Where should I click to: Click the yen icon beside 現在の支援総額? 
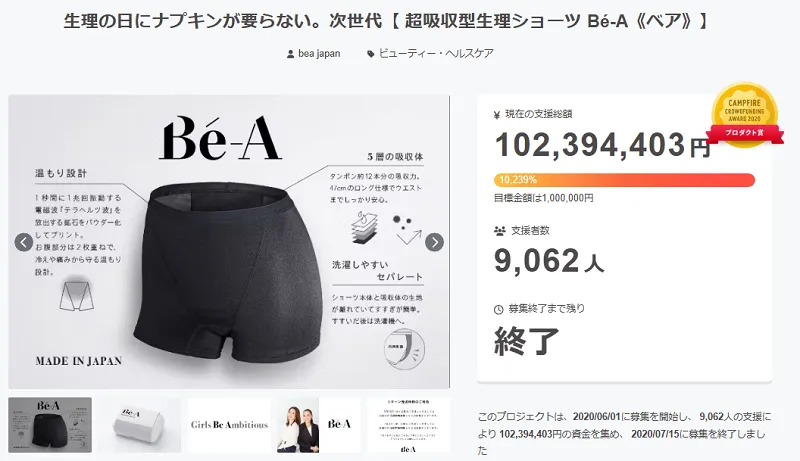(x=497, y=115)
